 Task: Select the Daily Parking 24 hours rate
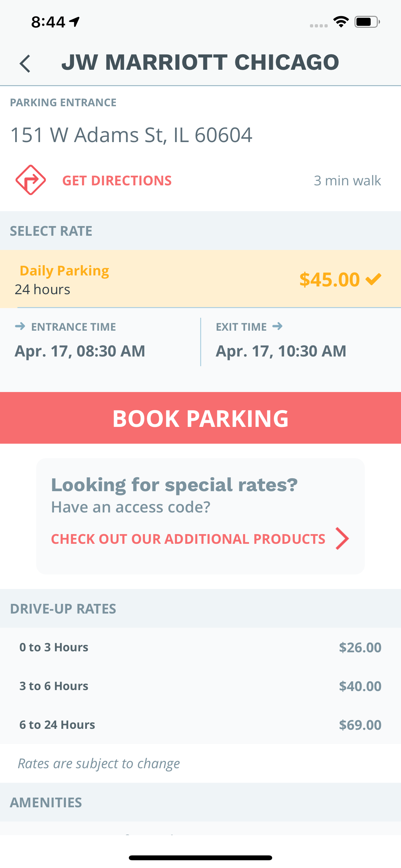(200, 279)
